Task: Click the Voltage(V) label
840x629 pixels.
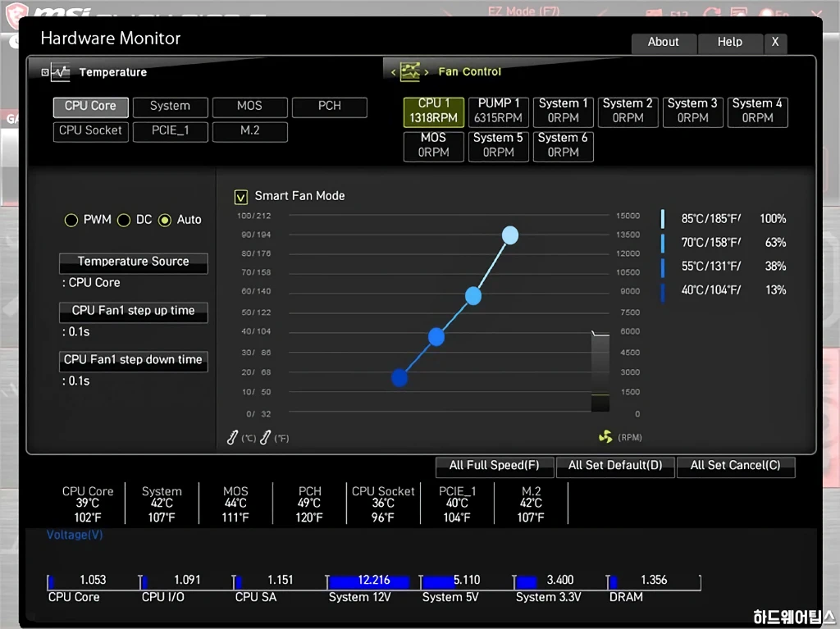Action: pos(75,535)
